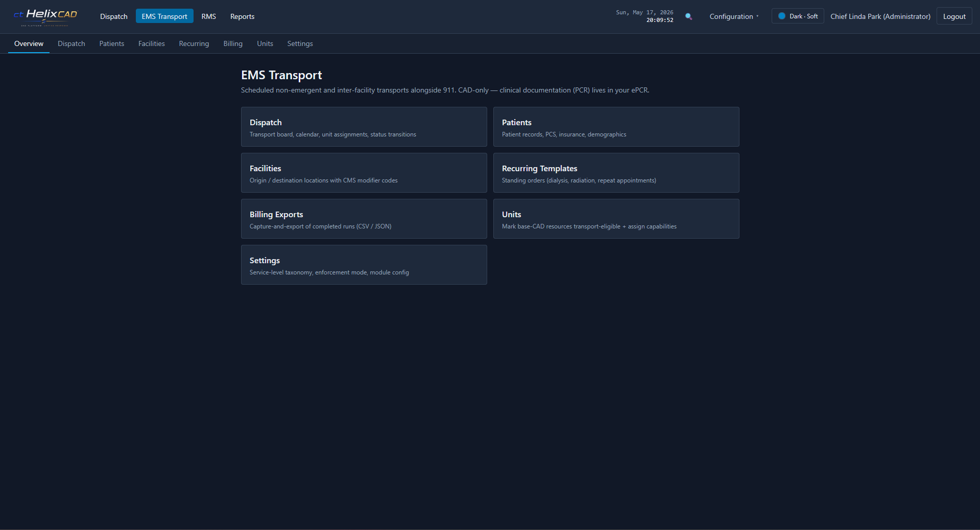
Task: Open the Billing Exports card
Action: (x=364, y=219)
